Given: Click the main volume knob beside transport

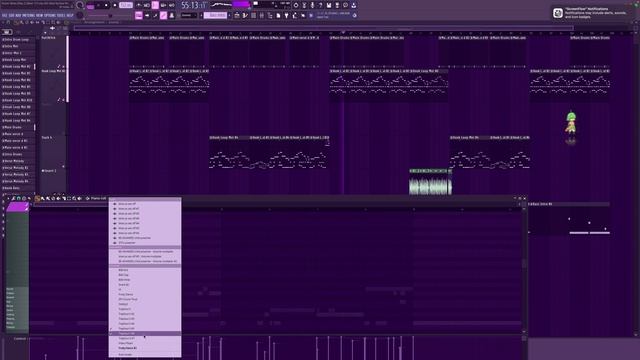Looking at the screenshot, I should coord(80,5).
